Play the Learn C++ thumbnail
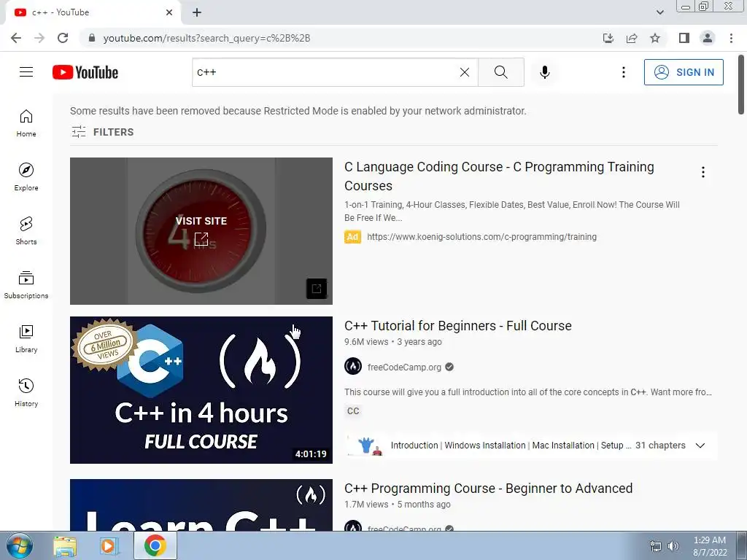 pyautogui.click(x=201, y=505)
